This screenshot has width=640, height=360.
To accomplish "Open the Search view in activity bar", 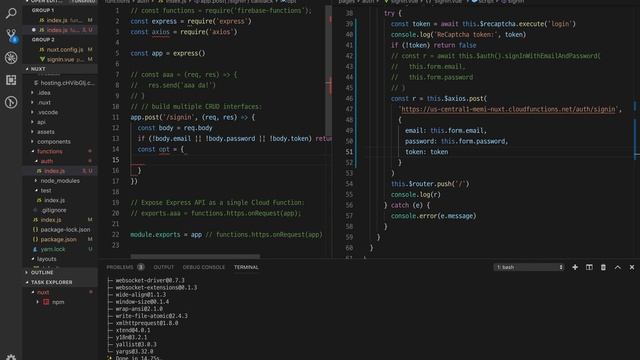I will [11, 13].
